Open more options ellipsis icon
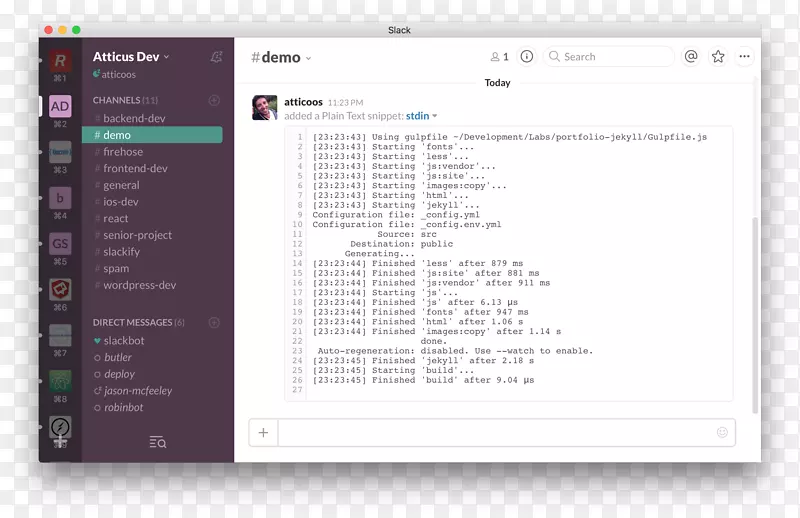Screen dimensions: 800x518 click(x=744, y=56)
